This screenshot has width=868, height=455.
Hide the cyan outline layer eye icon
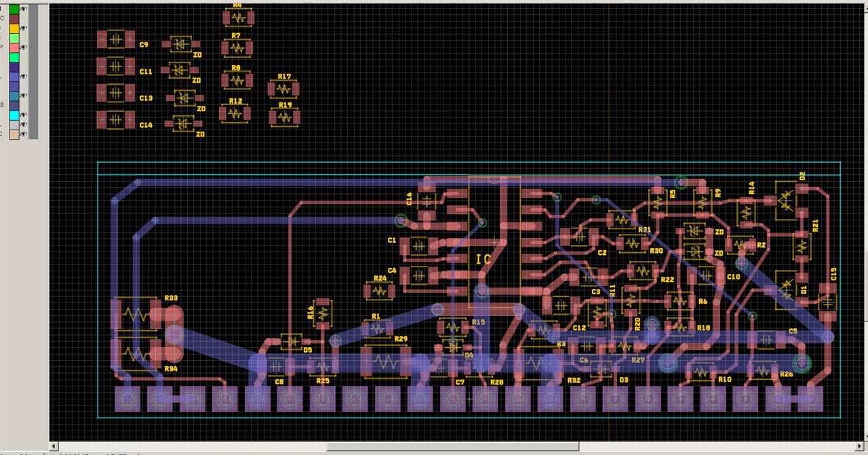24,115
